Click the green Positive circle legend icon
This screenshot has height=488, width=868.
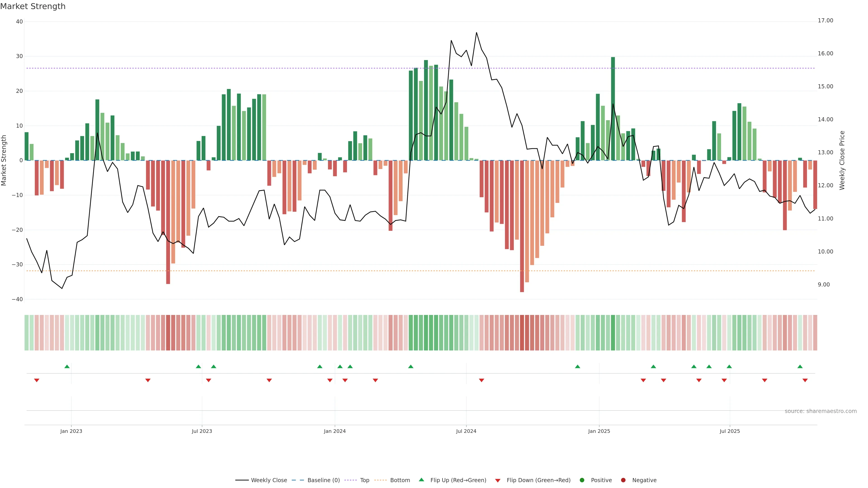pos(582,480)
